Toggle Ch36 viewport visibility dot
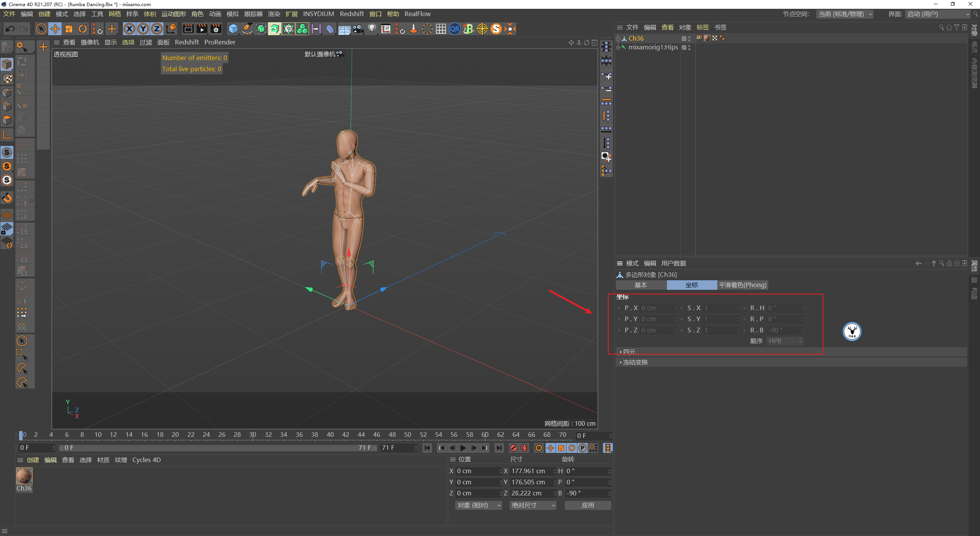 tap(689, 38)
